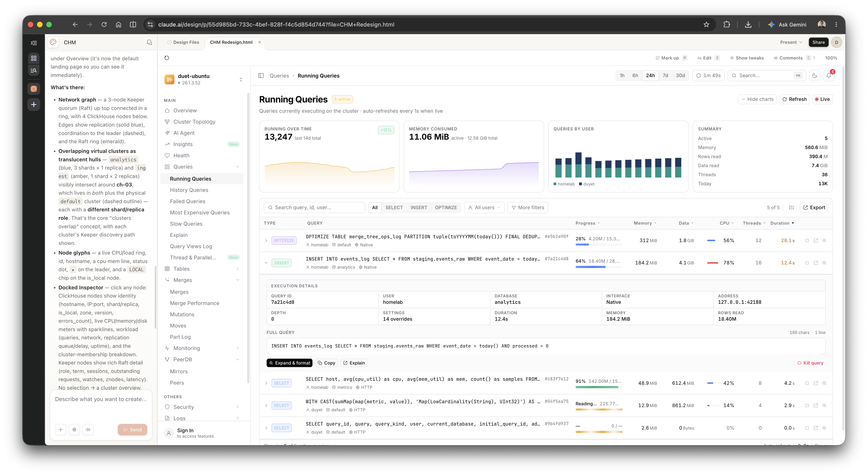
Task: Click the Share button
Action: (x=818, y=42)
